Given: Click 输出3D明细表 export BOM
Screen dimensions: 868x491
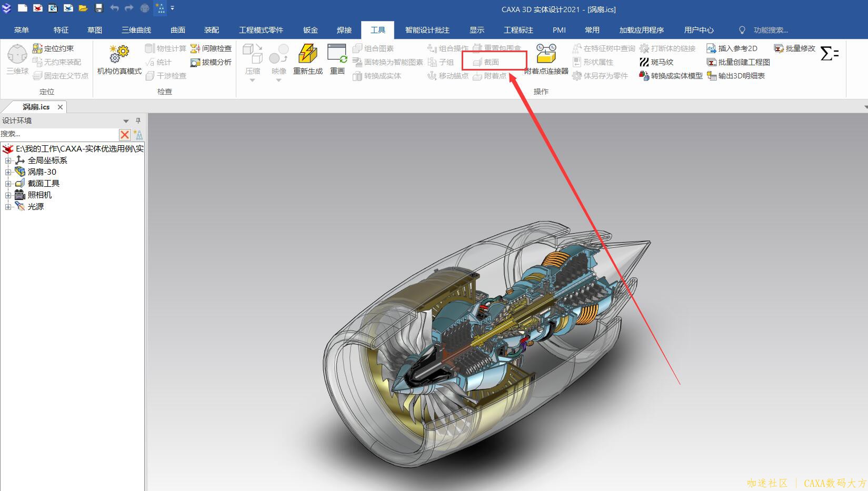Looking at the screenshot, I should tap(736, 76).
